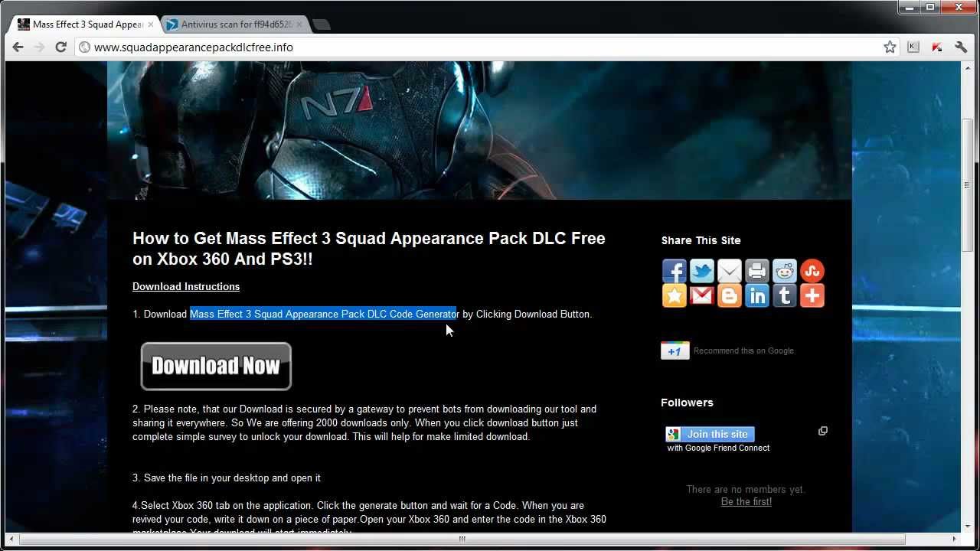Switch to the Antivirus scan tab

coord(236,24)
